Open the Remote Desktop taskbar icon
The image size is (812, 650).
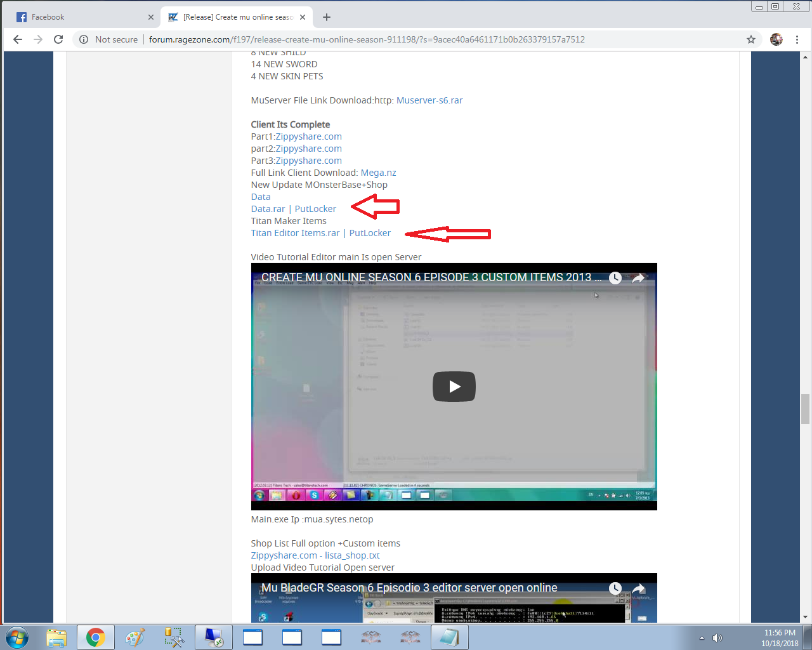(x=213, y=637)
